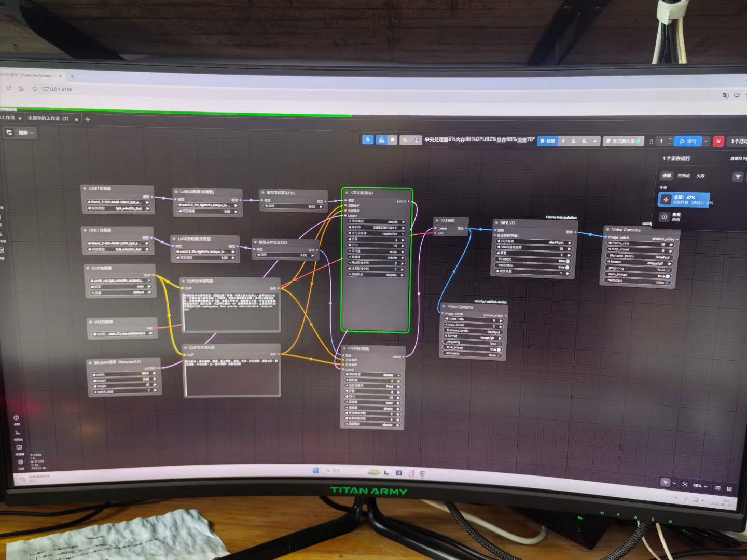Click the white square stop icon
The width and height of the screenshot is (747, 560).
393,139
